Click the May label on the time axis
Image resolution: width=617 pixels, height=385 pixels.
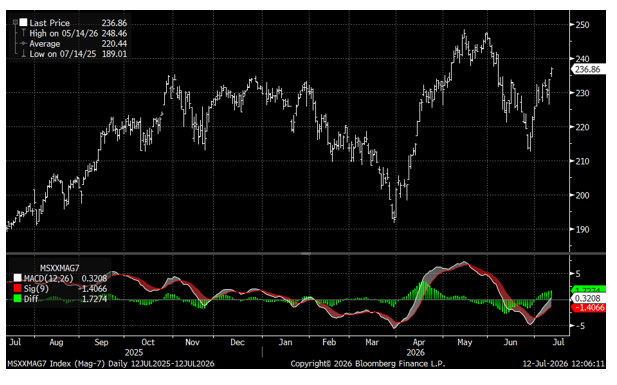coord(465,342)
